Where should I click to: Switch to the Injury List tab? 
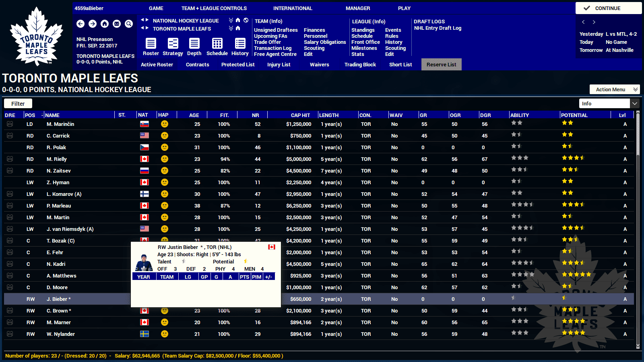point(279,65)
